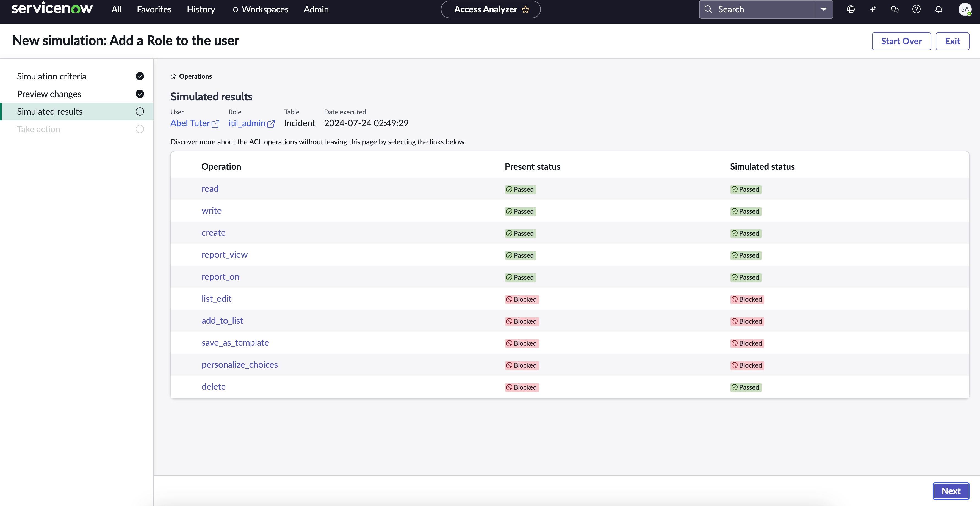Open the History menu
The height and width of the screenshot is (506, 980).
point(201,10)
